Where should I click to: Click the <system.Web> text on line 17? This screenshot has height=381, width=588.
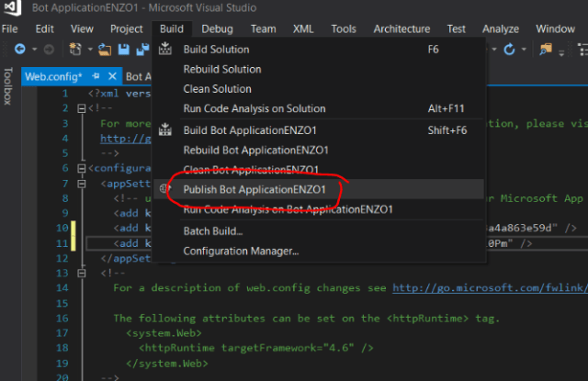coord(164,333)
